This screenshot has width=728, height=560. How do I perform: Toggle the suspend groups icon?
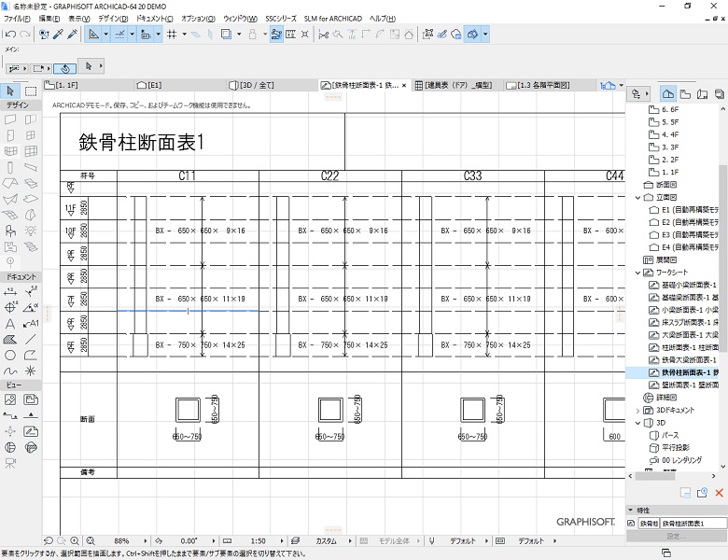(x=276, y=34)
